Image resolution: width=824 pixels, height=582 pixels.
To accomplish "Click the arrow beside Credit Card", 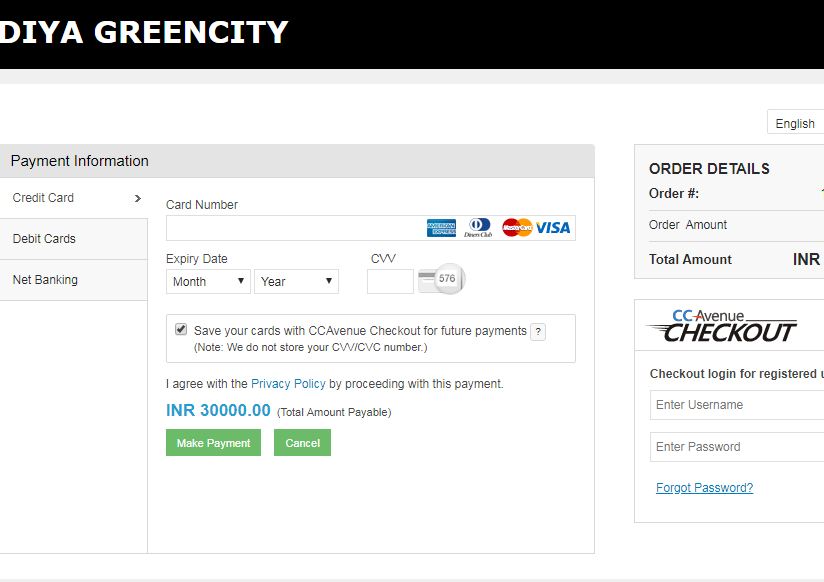I will 138,198.
